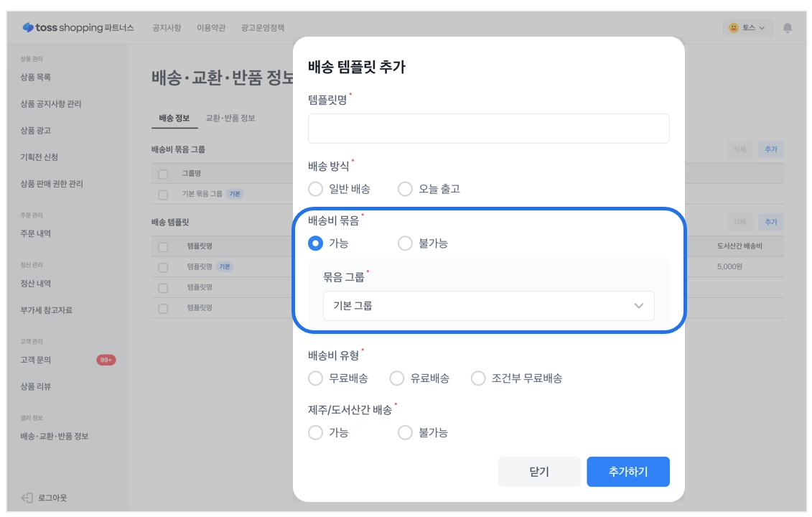This screenshot has width=812, height=517.
Task: Click the Toss Shopping Partners logo
Action: coord(78,28)
